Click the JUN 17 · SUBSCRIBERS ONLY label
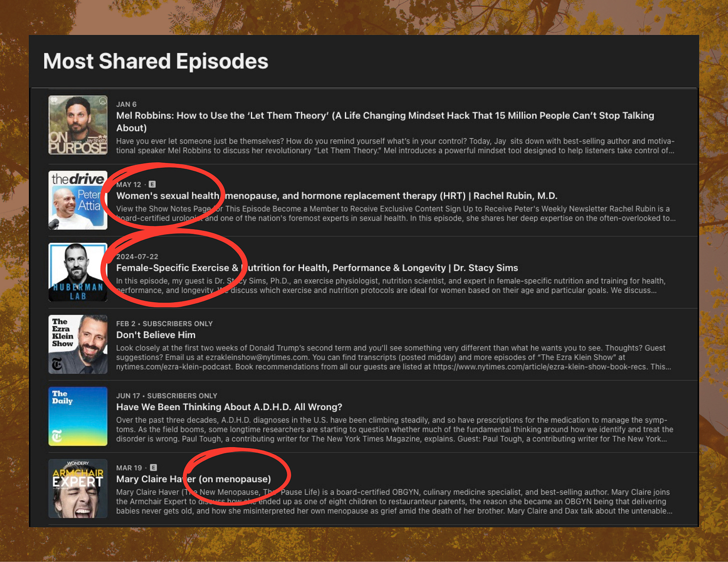This screenshot has width=728, height=562. [x=166, y=396]
